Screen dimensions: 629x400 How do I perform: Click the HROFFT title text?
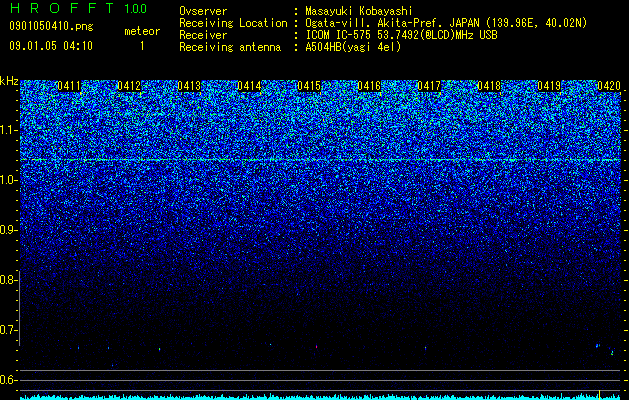click(62, 8)
